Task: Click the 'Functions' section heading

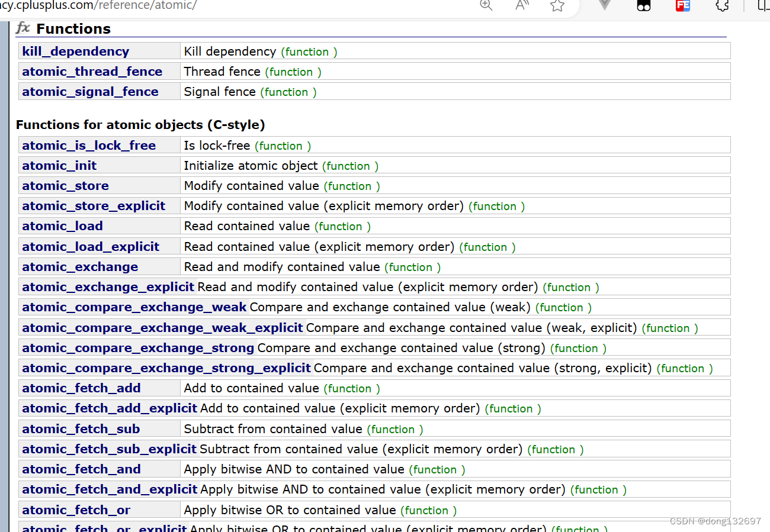Action: 73,29
